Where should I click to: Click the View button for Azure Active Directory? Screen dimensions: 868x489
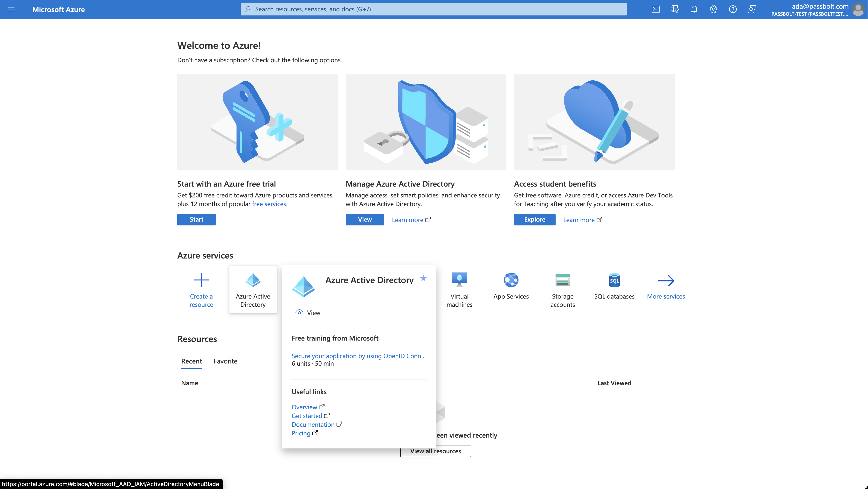pyautogui.click(x=308, y=313)
